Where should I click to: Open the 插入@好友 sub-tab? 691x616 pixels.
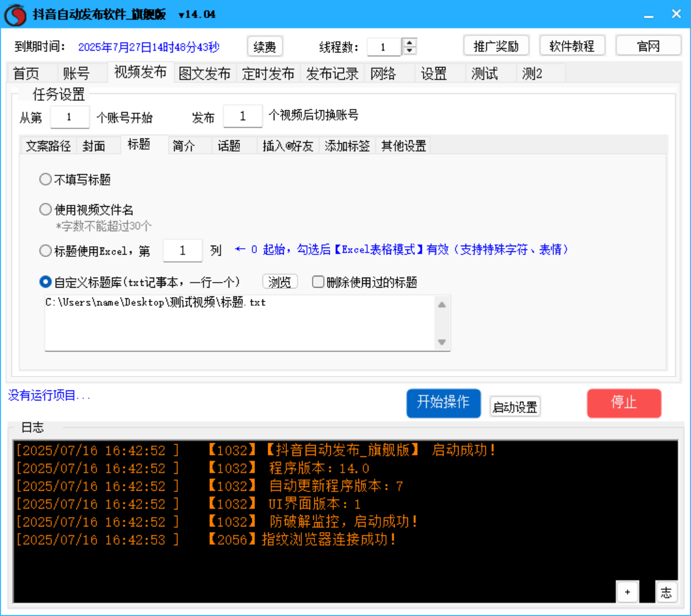tap(288, 146)
